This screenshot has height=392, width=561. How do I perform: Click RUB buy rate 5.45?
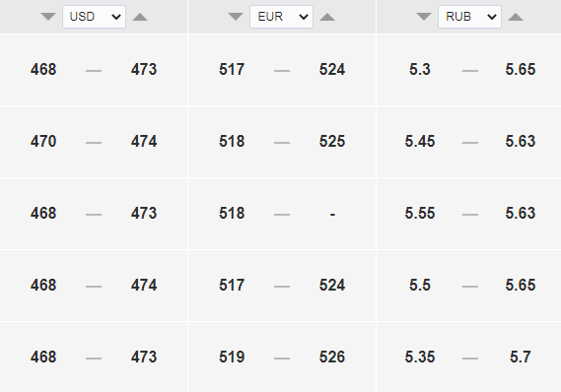420,141
